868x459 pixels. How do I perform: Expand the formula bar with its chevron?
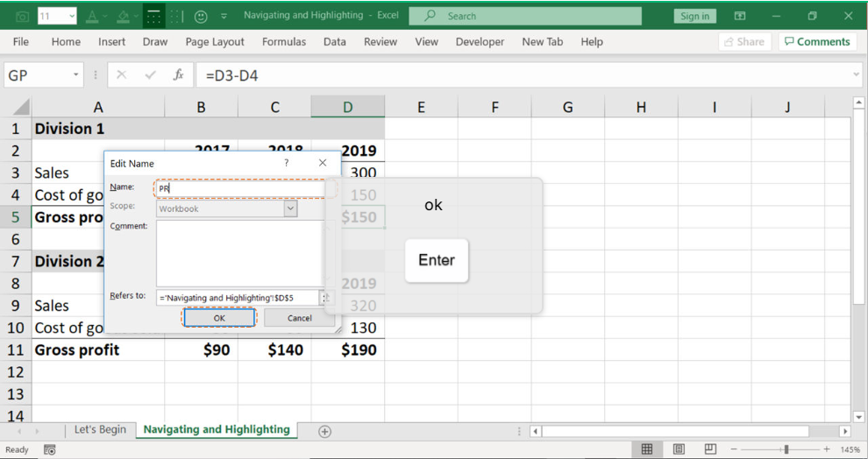[x=856, y=74]
